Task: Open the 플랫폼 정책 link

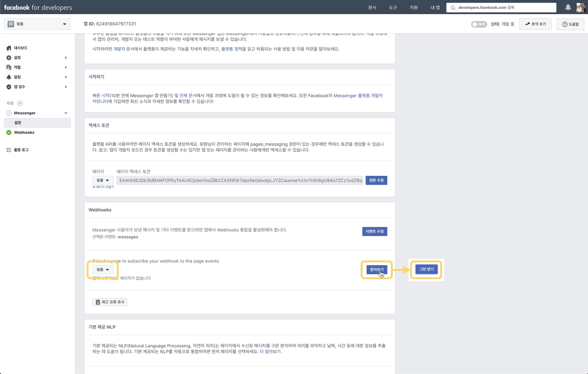Action: pos(232,49)
